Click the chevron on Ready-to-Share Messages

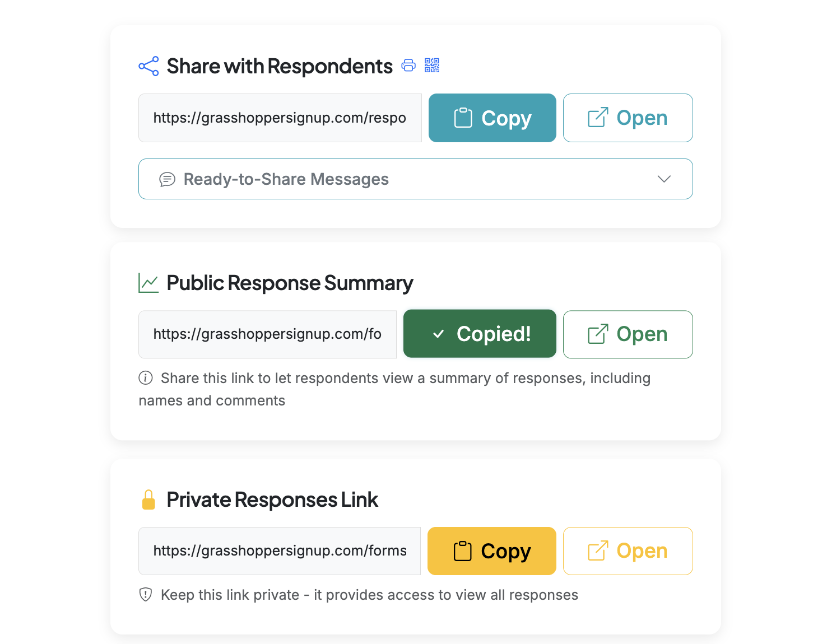click(x=664, y=179)
